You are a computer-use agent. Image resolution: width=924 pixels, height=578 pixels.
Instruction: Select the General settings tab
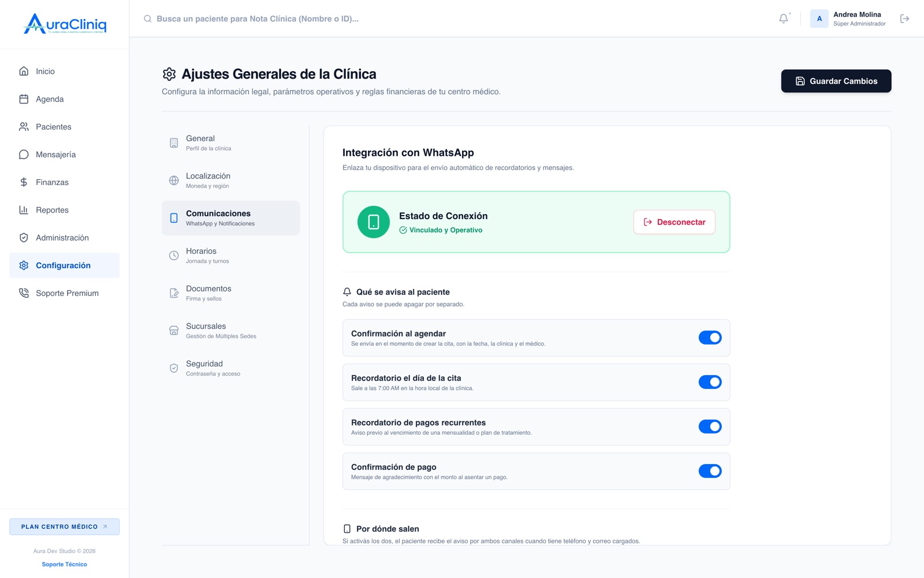[x=230, y=143]
